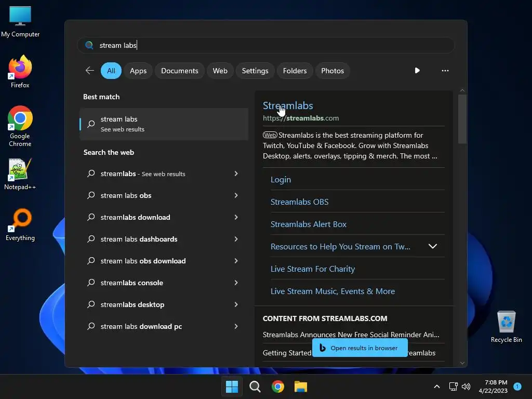This screenshot has height=399, width=532.
Task: Switch to the Photos filter tab
Action: 332,71
